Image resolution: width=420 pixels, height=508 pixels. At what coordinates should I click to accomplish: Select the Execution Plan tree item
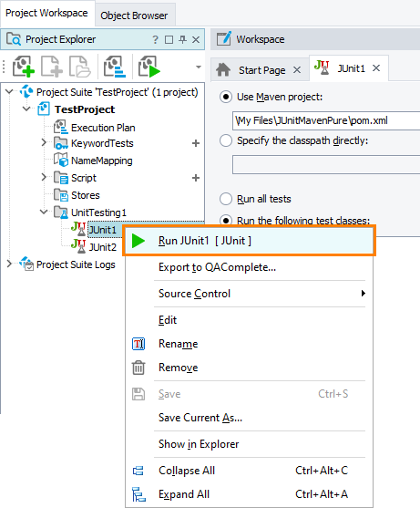click(103, 128)
